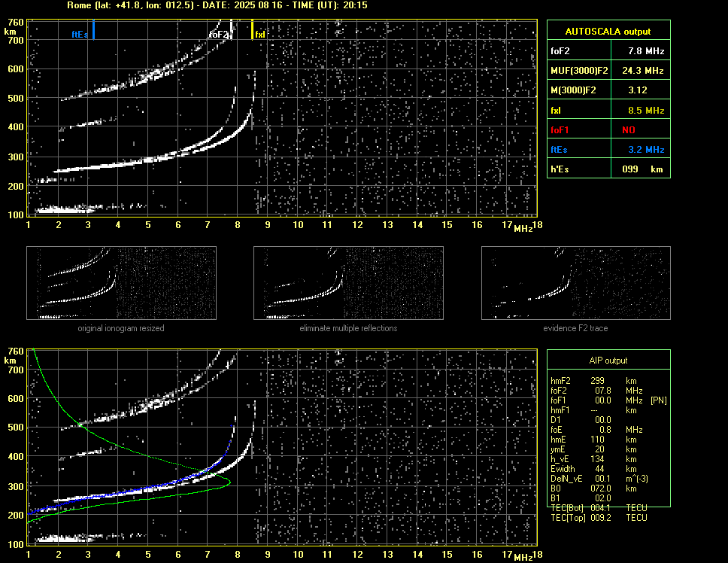Click the Rome station date and time header
This screenshot has height=563, width=728.
pyautogui.click(x=217, y=5)
